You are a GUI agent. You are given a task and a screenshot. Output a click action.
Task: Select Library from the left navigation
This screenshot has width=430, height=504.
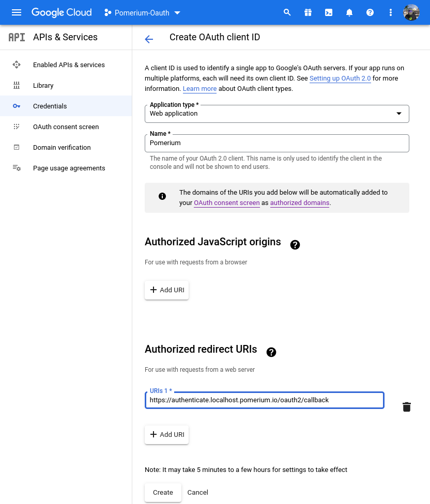point(44,85)
